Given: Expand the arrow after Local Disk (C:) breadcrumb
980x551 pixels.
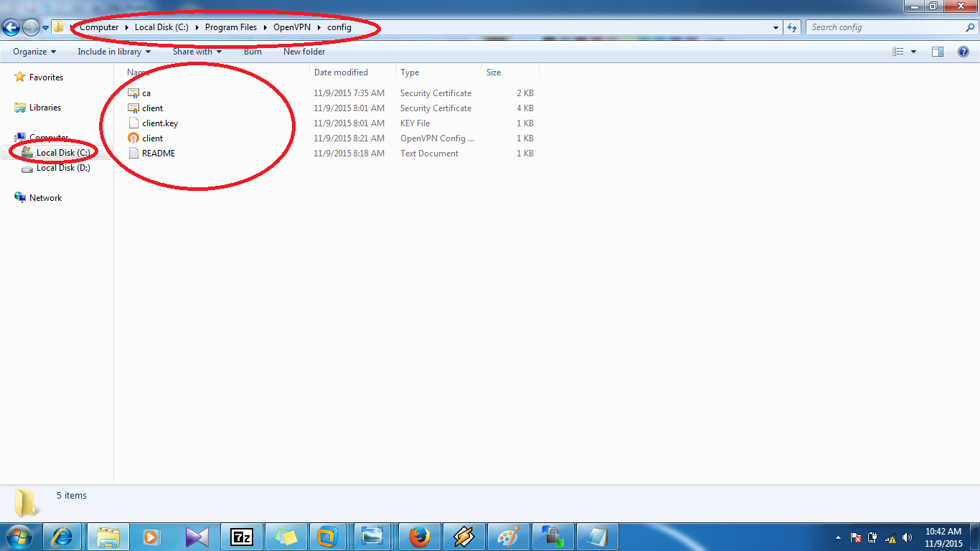Looking at the screenshot, I should (197, 27).
